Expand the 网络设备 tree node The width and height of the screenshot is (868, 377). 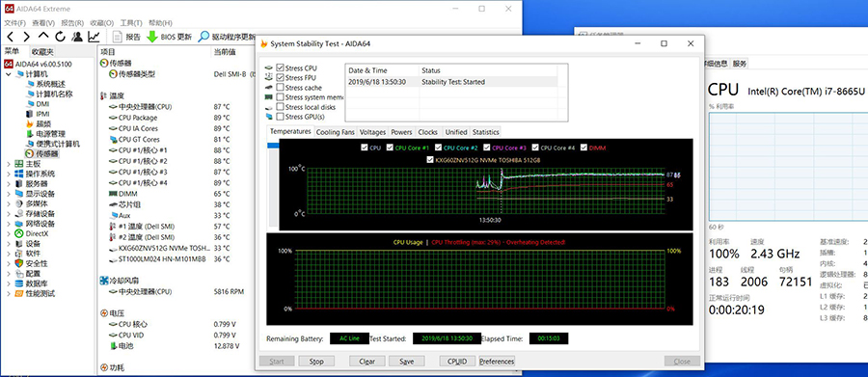tap(9, 224)
